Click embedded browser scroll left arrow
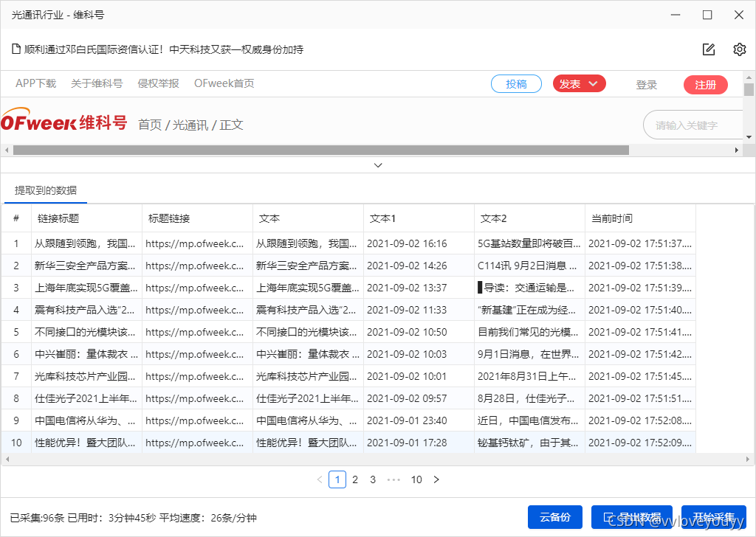 [6, 150]
